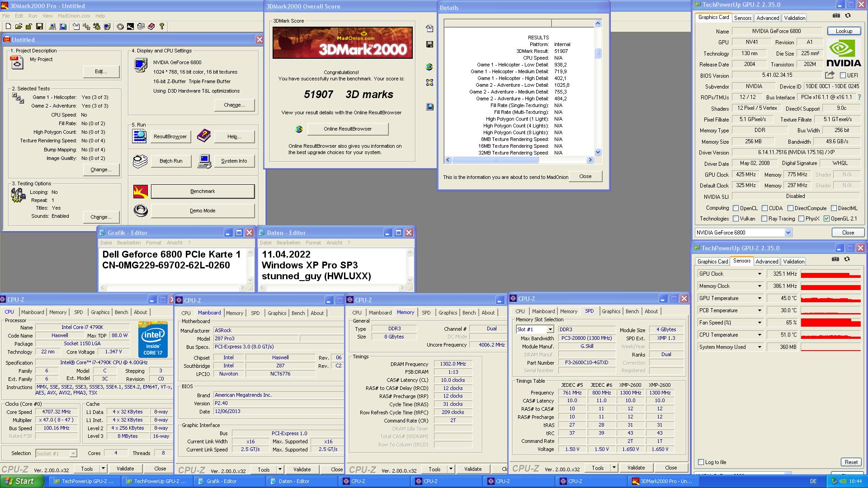Open the Fan Speed (%) sensor dropdown
Viewport: 868px width, 488px height.
coord(759,323)
